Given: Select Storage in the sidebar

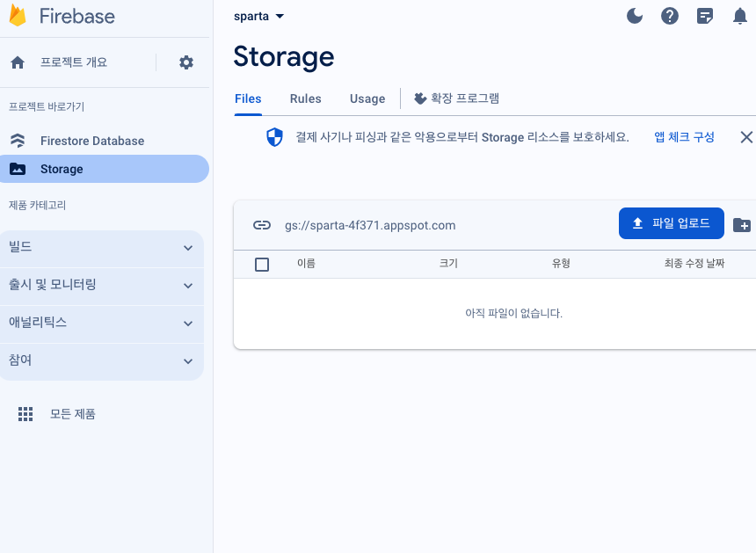Looking at the screenshot, I should click(105, 169).
